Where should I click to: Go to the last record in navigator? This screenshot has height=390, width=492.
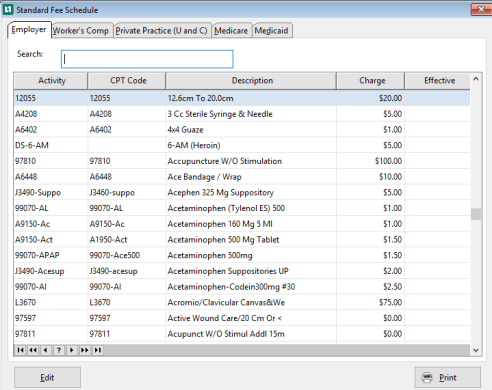click(98, 350)
